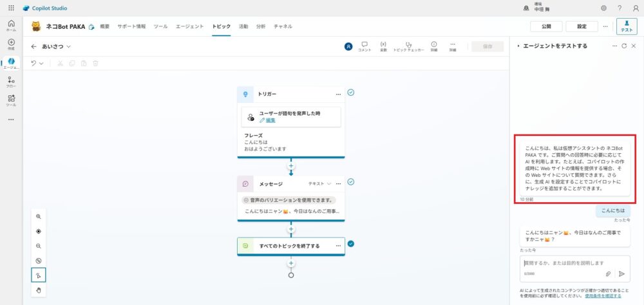Click the cut scissors icon
The height and width of the screenshot is (305, 644).
(60, 63)
